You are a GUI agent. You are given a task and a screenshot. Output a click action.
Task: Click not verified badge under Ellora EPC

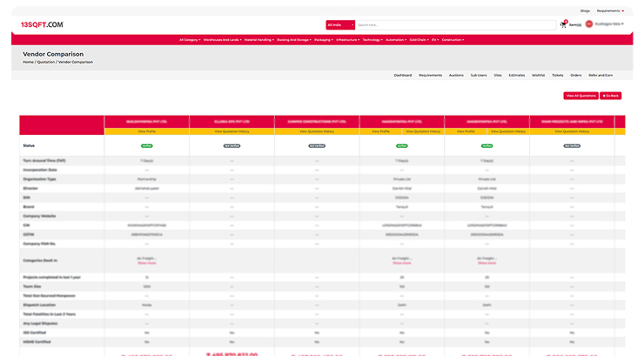tap(231, 146)
